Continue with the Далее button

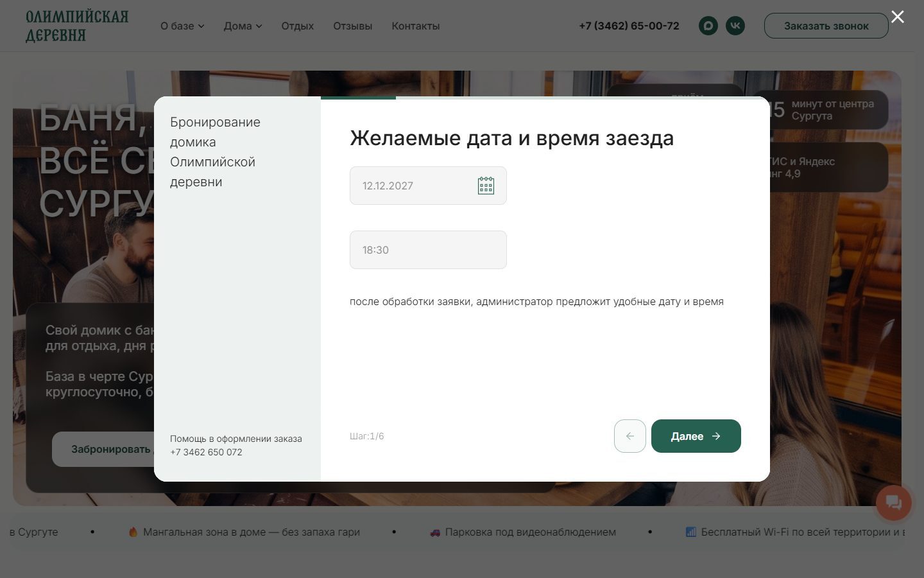point(696,436)
